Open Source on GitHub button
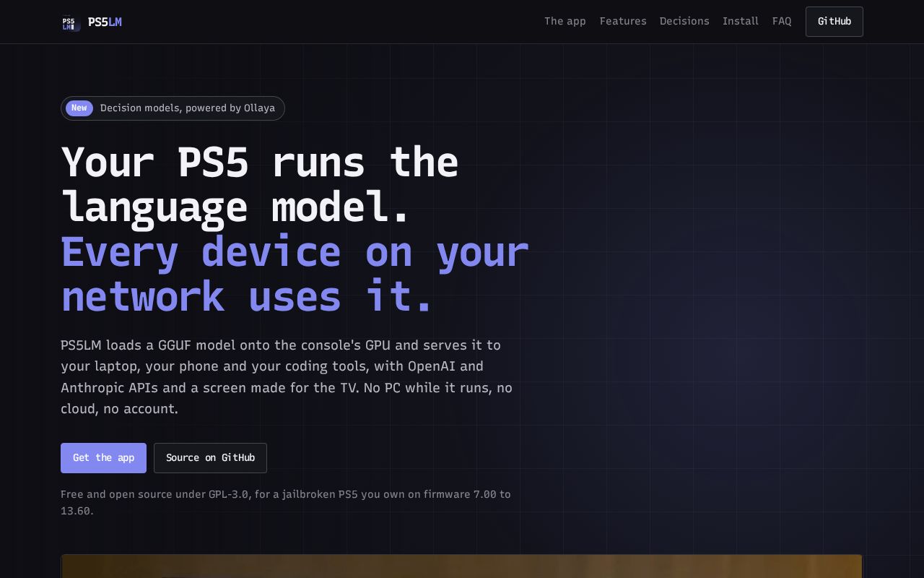Image resolution: width=924 pixels, height=578 pixels. point(210,458)
